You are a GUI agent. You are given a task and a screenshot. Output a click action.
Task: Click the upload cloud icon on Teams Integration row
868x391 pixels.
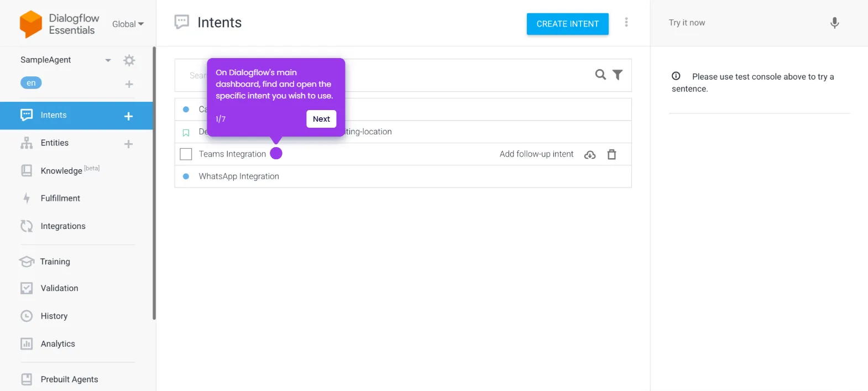click(590, 155)
